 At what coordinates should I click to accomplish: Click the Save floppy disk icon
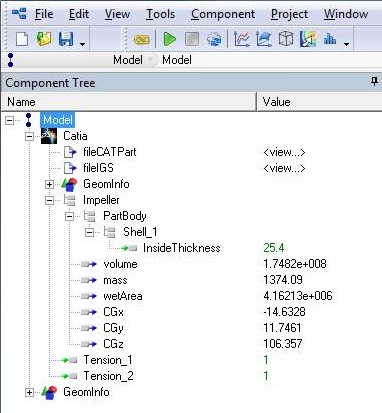[x=66, y=39]
